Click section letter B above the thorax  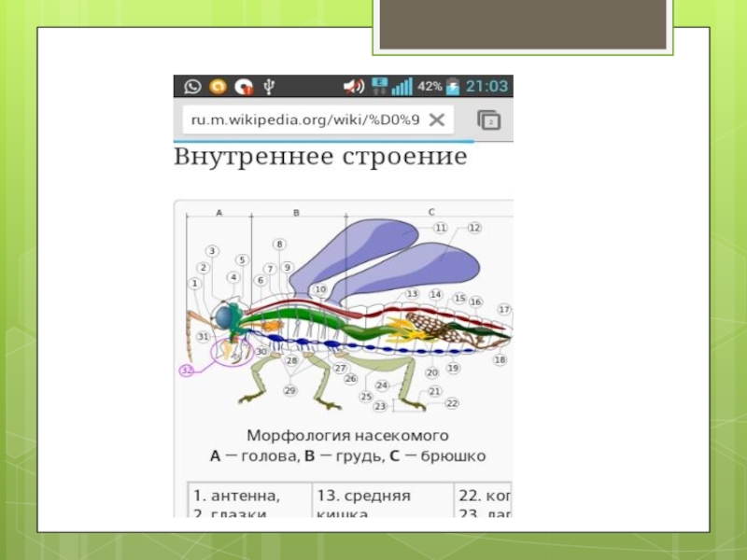(x=296, y=213)
